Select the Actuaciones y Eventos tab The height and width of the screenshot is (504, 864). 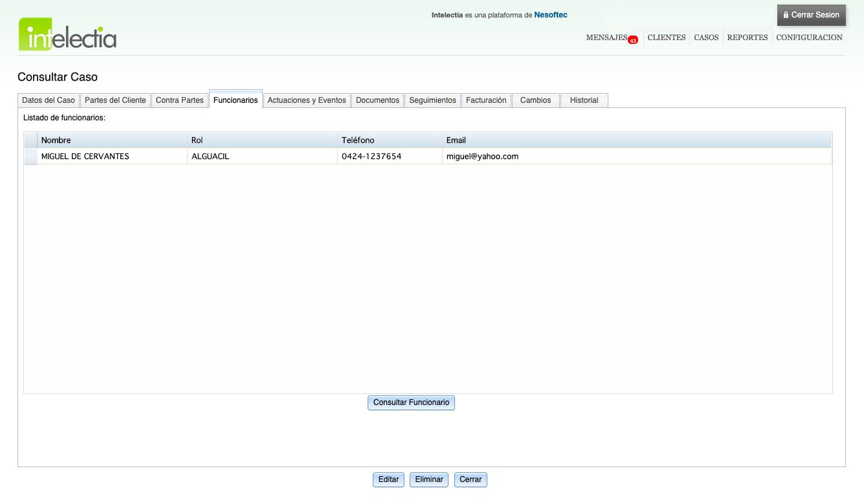307,100
